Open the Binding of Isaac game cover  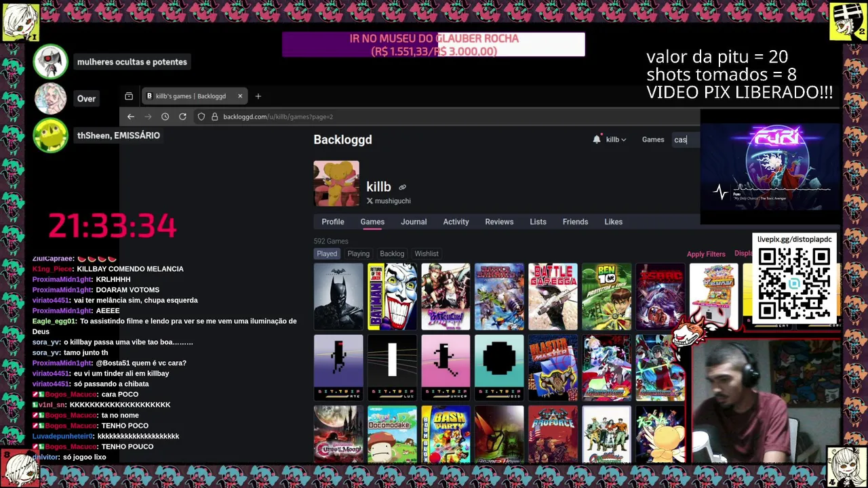click(660, 297)
